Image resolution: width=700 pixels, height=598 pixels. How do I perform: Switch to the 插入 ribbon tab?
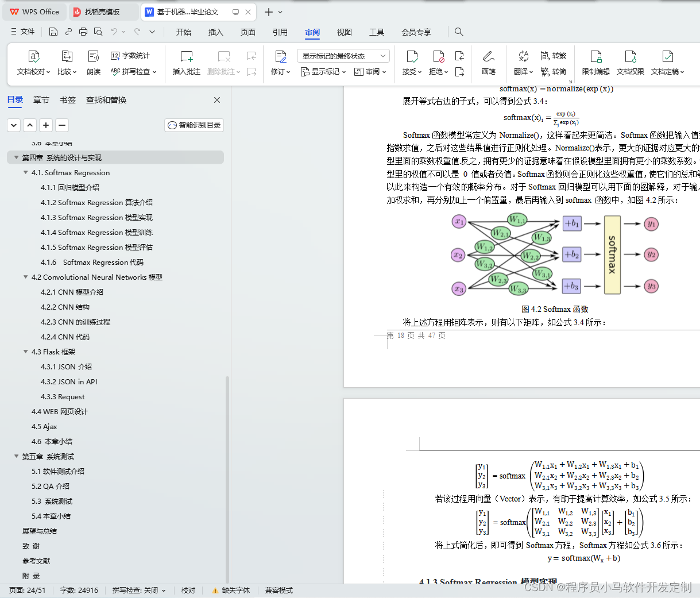[x=216, y=32]
